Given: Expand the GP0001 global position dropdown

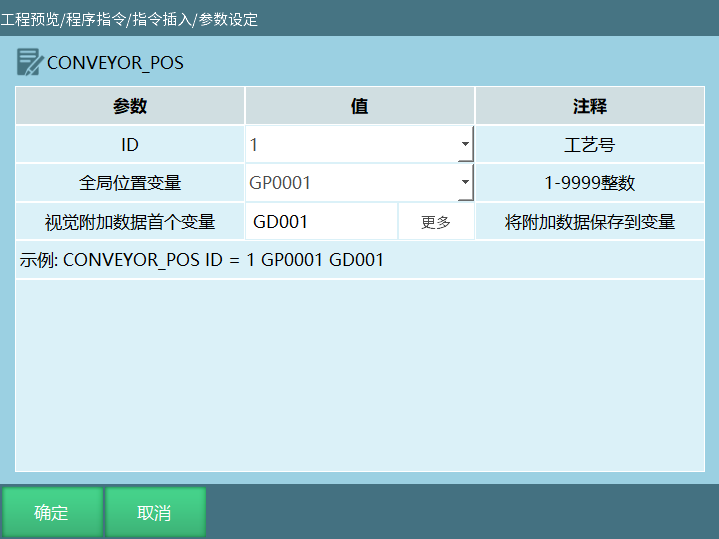Looking at the screenshot, I should [x=352, y=183].
